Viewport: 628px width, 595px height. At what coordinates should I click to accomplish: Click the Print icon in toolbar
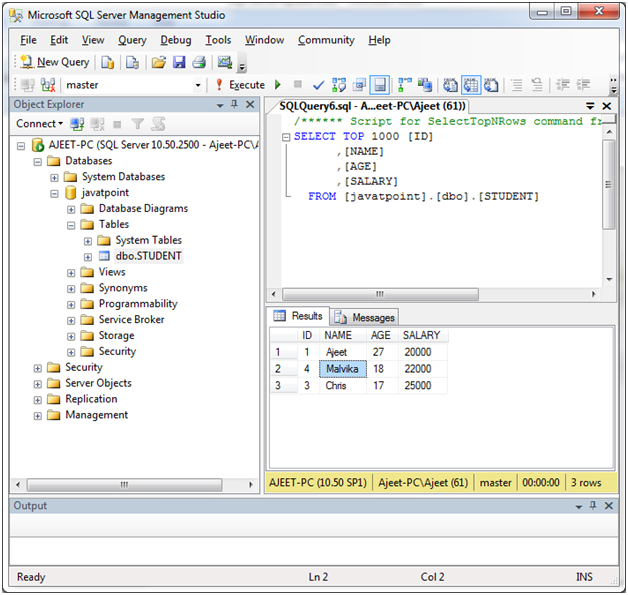coord(199,62)
